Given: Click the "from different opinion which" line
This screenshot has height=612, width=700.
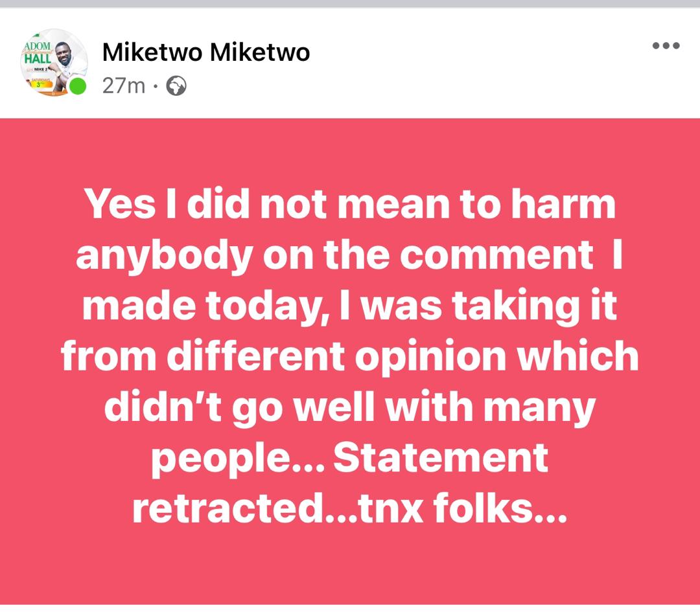Looking at the screenshot, I should 349,357.
